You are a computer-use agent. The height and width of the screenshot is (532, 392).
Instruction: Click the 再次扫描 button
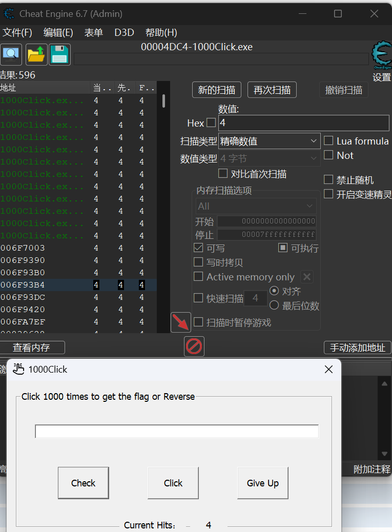(272, 90)
